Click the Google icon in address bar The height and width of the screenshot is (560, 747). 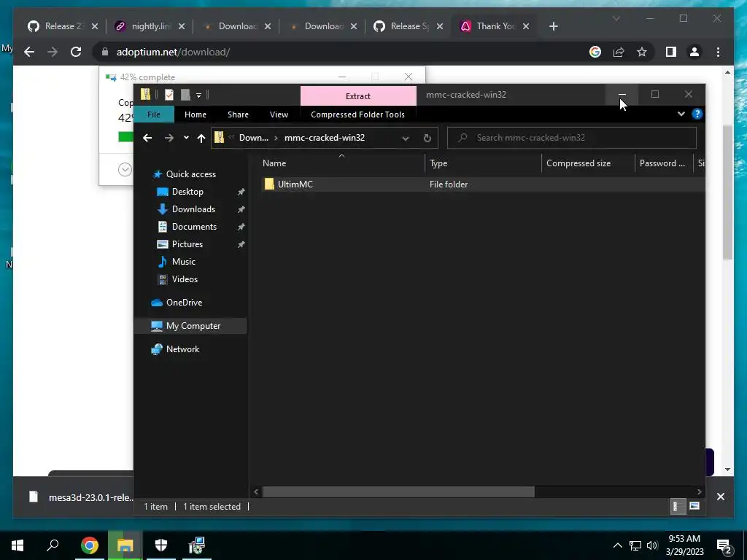coord(595,52)
